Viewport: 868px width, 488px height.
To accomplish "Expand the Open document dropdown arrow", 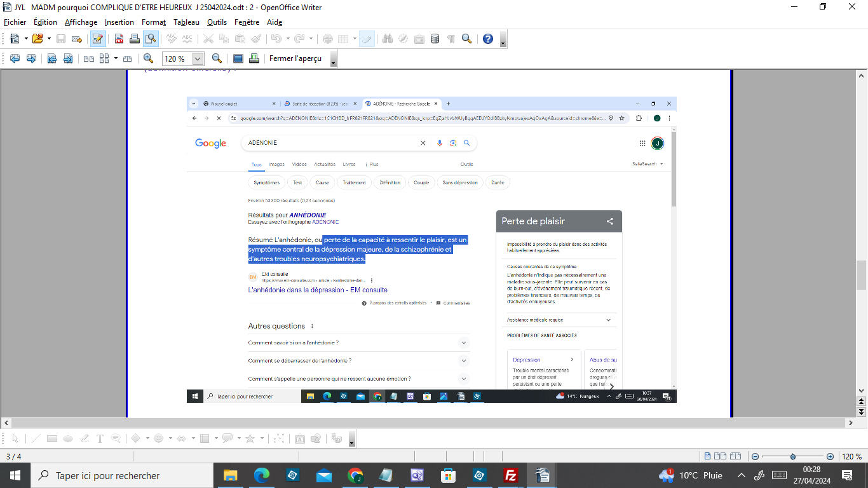I will tap(49, 39).
